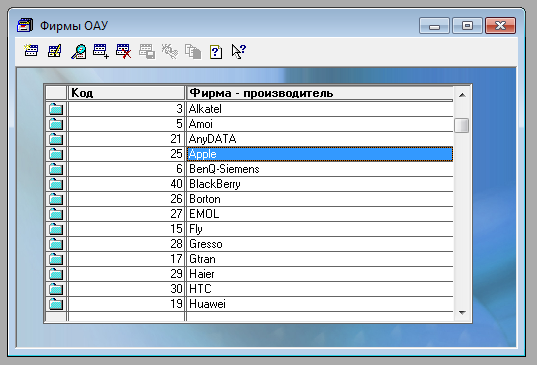
Task: Click the Код column header
Action: [126, 93]
